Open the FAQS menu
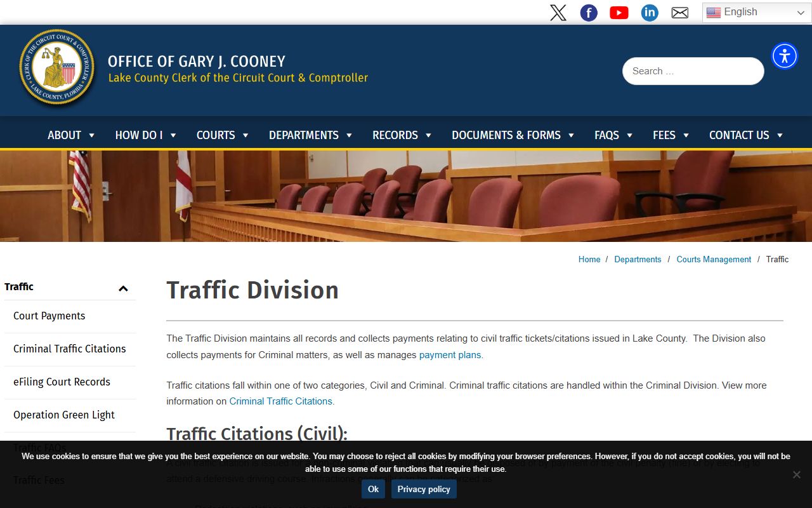This screenshot has height=508, width=812. click(x=613, y=135)
